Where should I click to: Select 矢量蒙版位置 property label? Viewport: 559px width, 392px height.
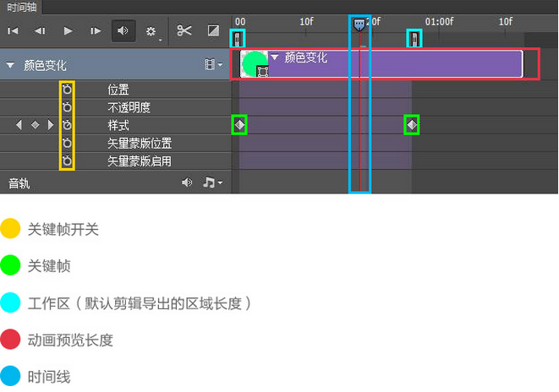(140, 144)
